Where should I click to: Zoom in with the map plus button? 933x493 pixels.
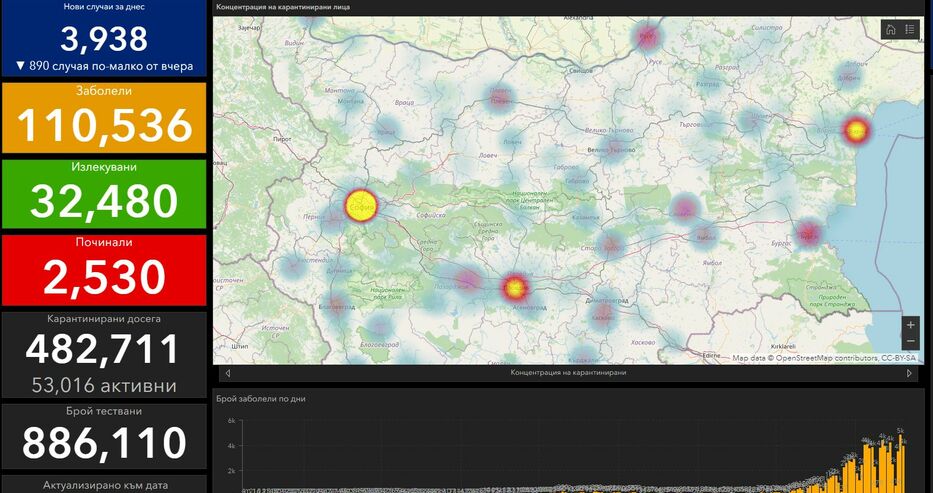(910, 325)
